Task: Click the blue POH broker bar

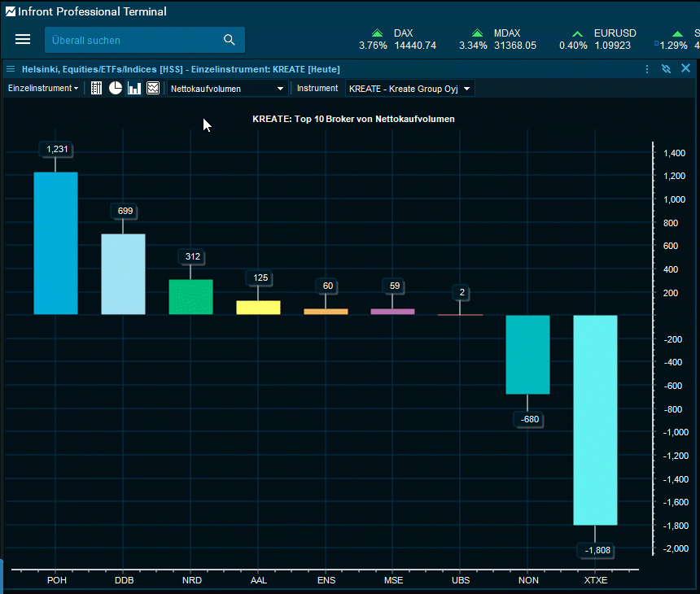Action: [x=55, y=242]
